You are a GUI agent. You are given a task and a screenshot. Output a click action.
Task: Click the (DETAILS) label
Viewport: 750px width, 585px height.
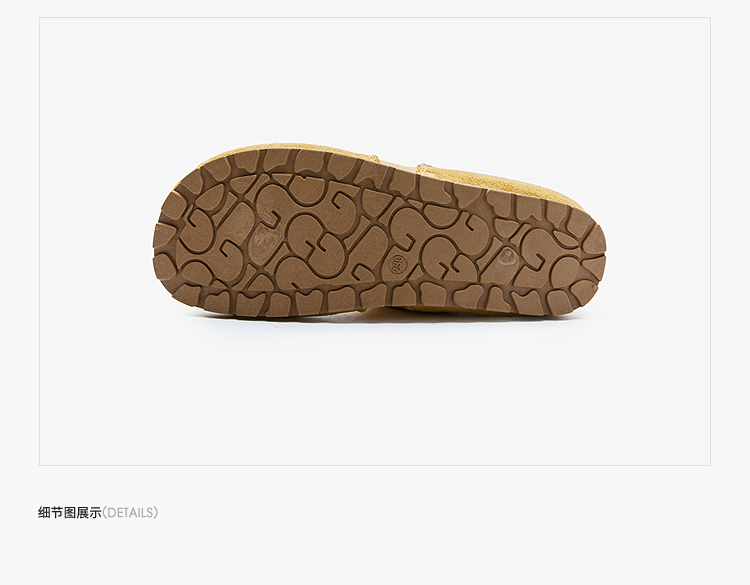130,513
